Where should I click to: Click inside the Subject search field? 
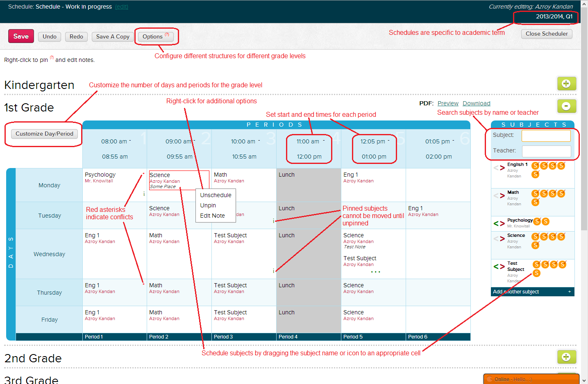(x=546, y=136)
